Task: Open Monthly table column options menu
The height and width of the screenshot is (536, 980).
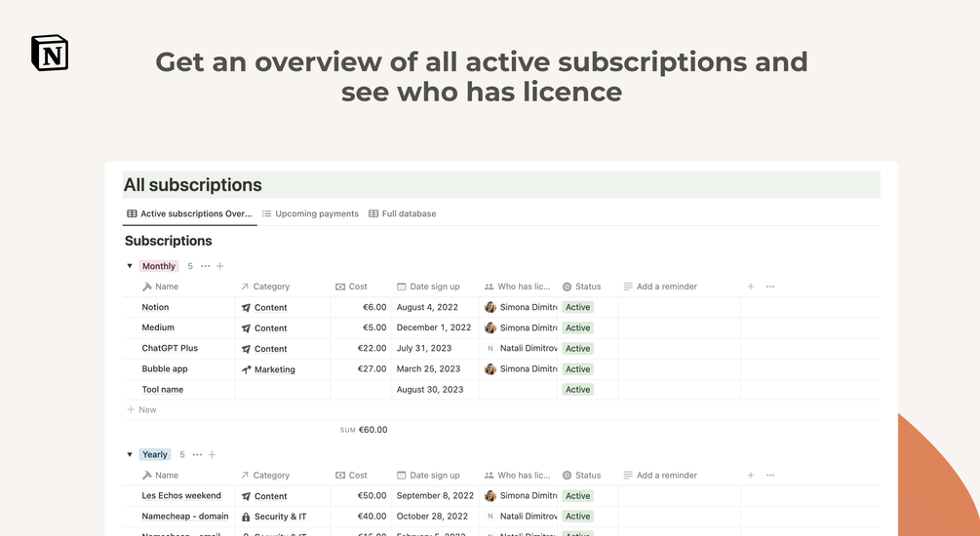Action: 770,287
